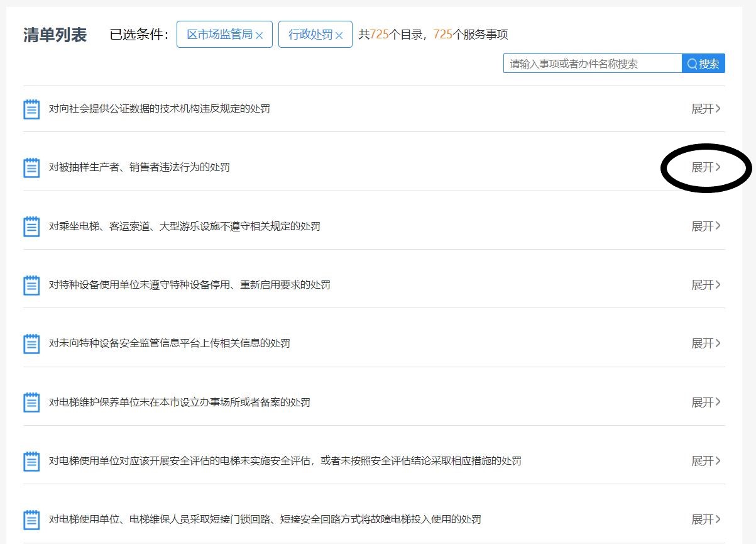Open 对电梯使用单位对应该开展安全评估 item title
Viewport: 756px width, 544px height.
285,461
